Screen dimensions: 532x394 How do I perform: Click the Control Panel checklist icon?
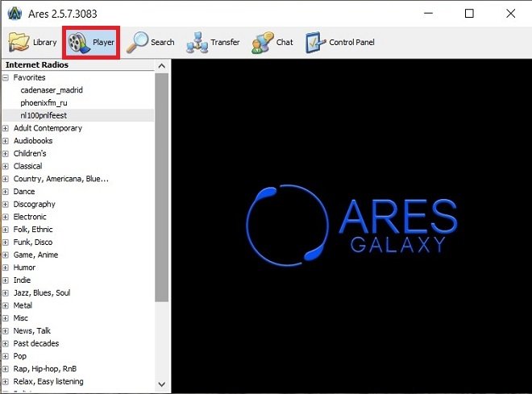pyautogui.click(x=315, y=43)
